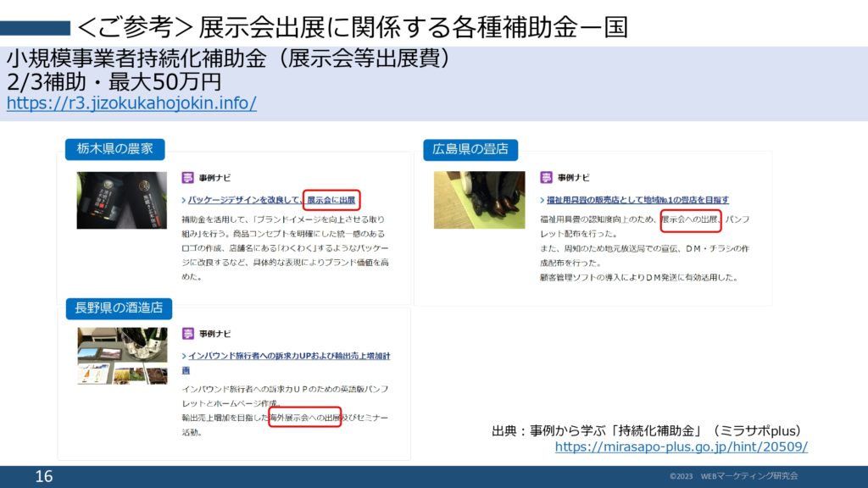Click the red-boxed 展示会への出展 text in Hiroshima card

pos(690,220)
